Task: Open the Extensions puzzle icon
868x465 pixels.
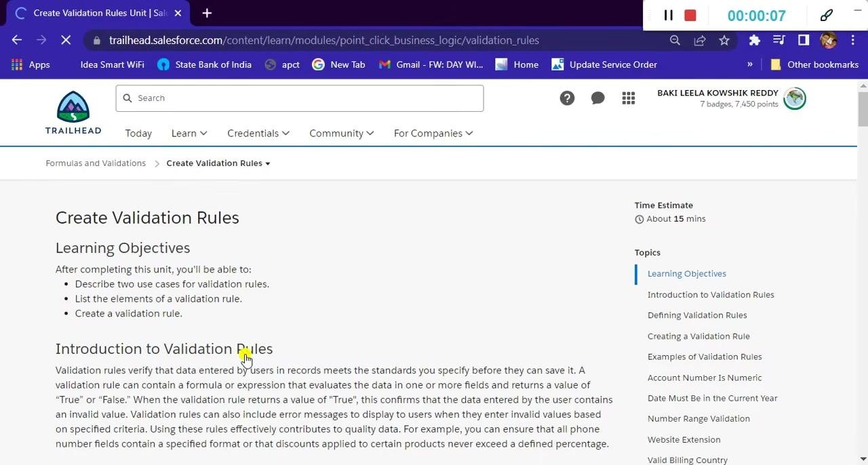Action: click(754, 40)
